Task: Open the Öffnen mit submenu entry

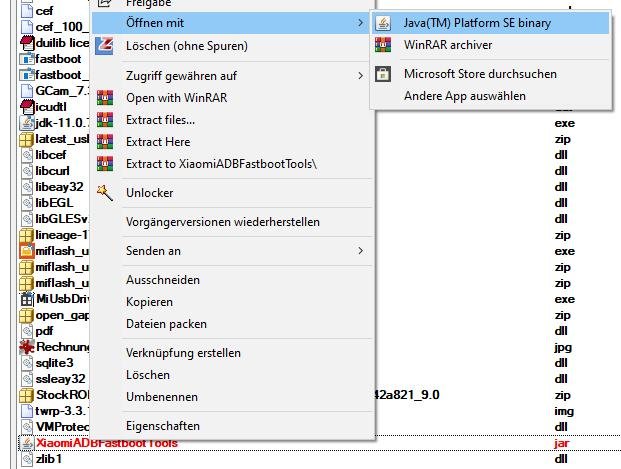Action: point(233,23)
